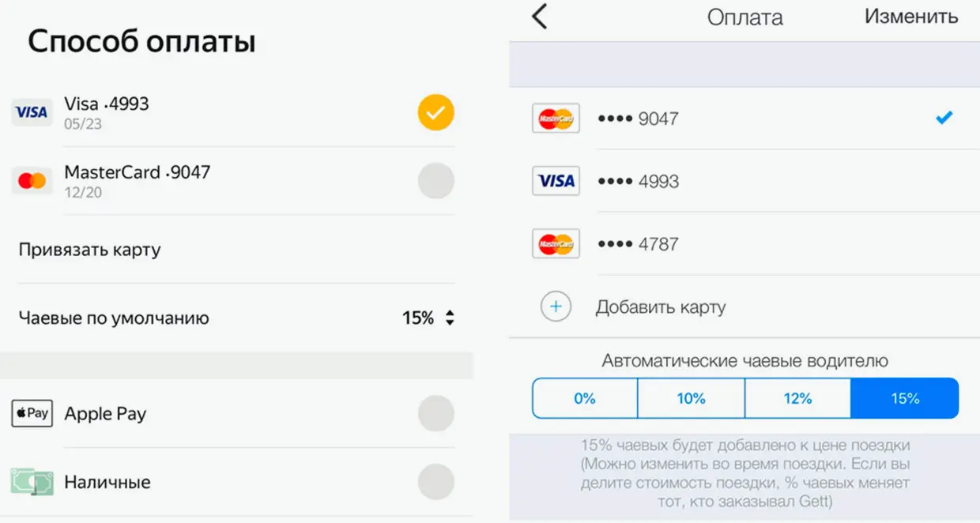Expand Чаевые по умолчанию setting

tap(114, 318)
